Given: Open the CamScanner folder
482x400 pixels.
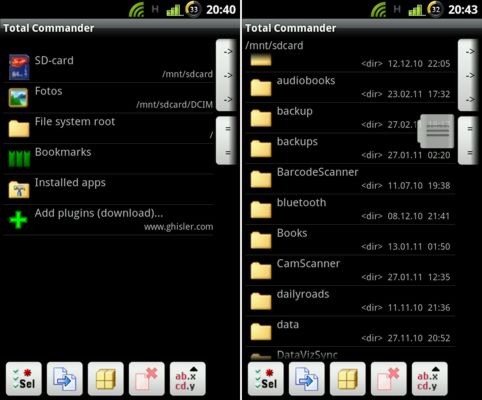Looking at the screenshot, I should [350, 270].
